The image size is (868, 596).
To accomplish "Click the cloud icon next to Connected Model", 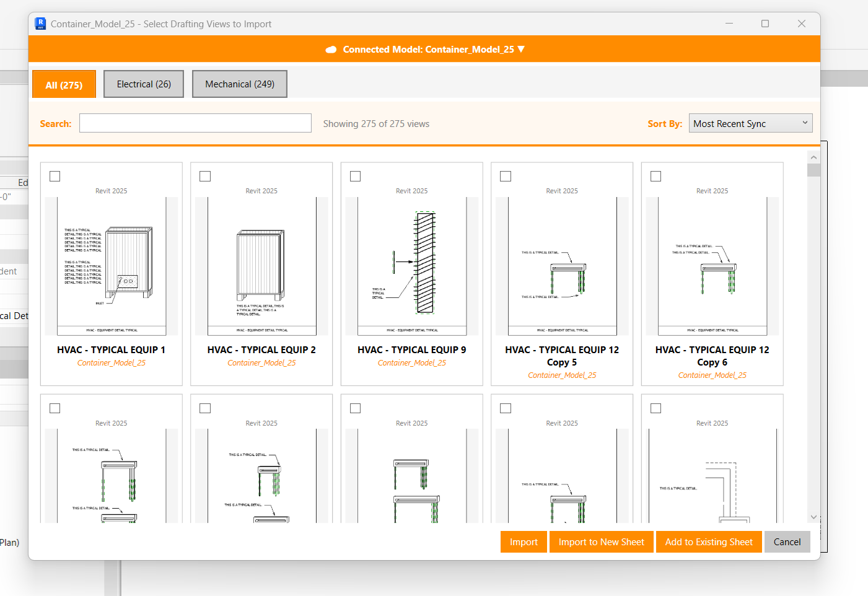I will 331,49.
